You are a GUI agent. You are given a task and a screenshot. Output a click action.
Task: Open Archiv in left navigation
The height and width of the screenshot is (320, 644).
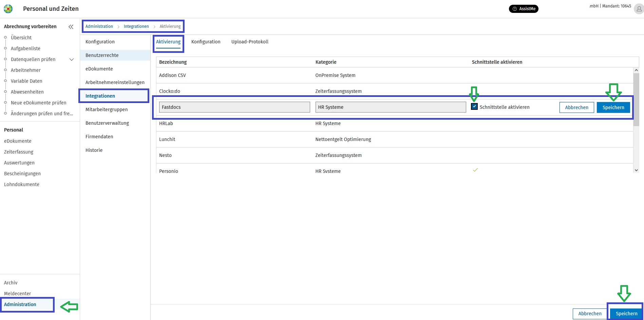[11, 283]
